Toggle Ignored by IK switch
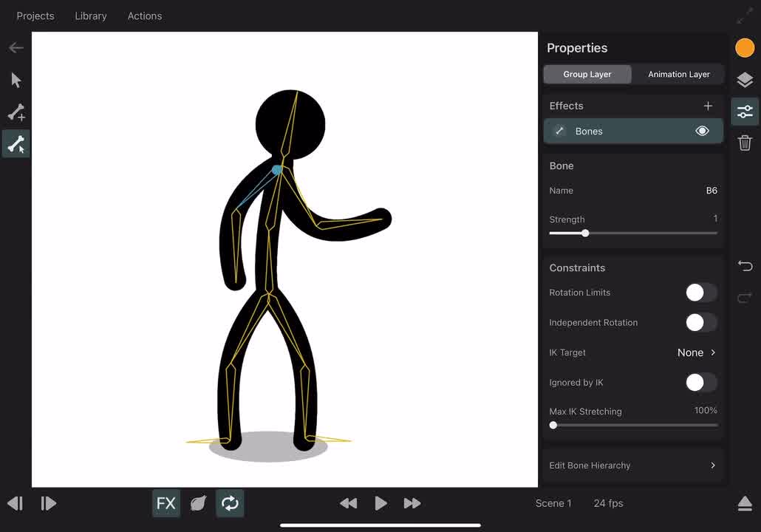 point(700,383)
